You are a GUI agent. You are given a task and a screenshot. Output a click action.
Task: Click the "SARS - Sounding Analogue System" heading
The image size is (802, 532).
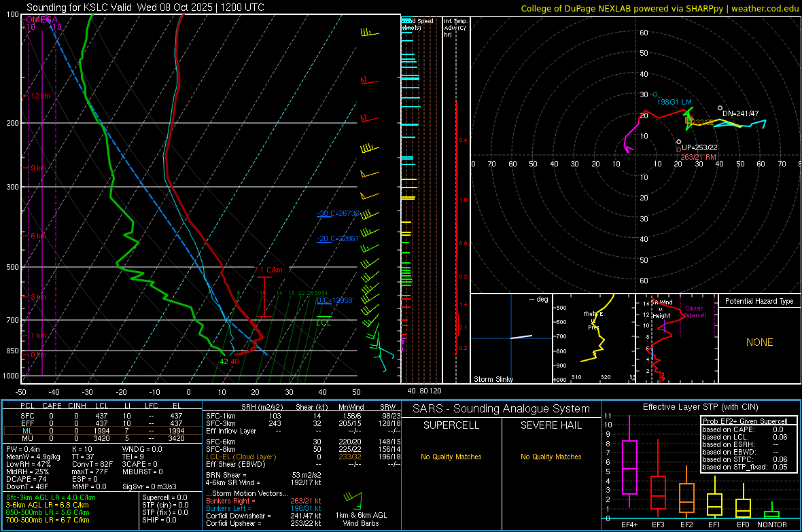tap(502, 409)
